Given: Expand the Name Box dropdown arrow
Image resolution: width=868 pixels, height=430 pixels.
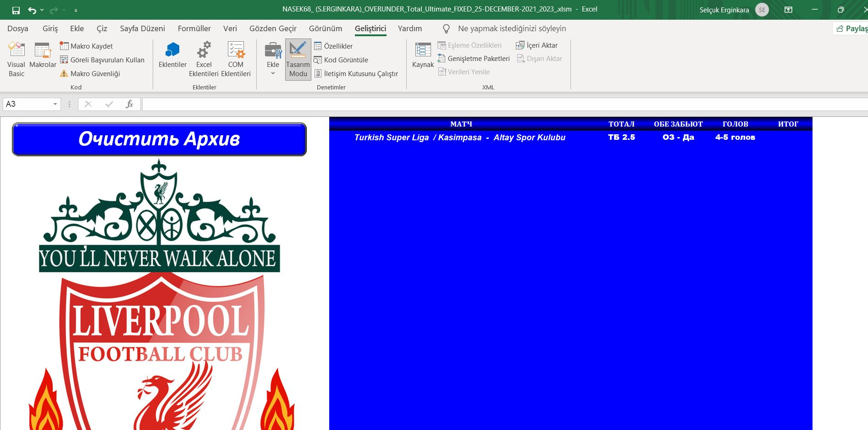Looking at the screenshot, I should coord(55,104).
